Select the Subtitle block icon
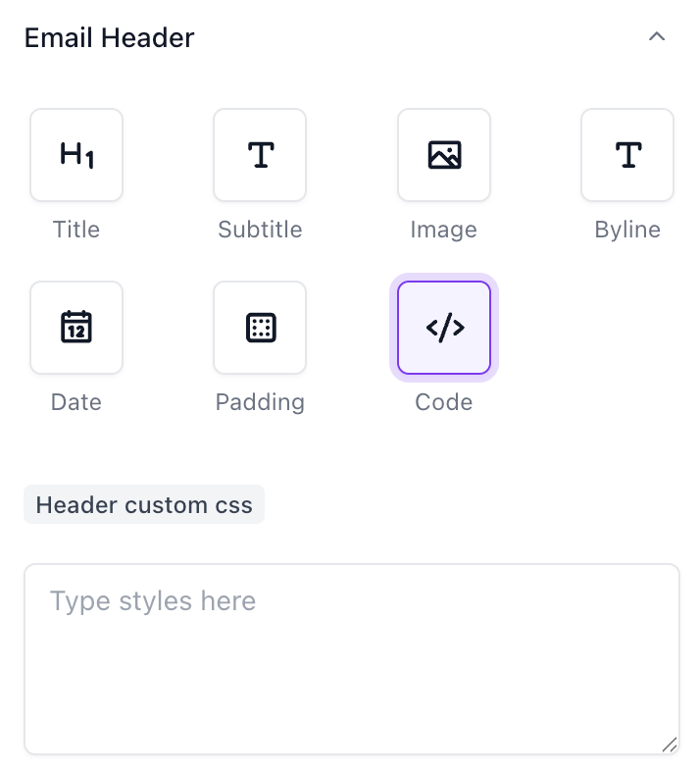 pos(260,155)
